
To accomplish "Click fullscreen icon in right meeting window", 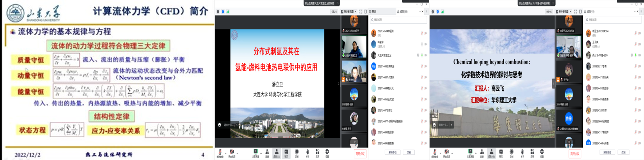I will pyautogui.click(x=575, y=12).
